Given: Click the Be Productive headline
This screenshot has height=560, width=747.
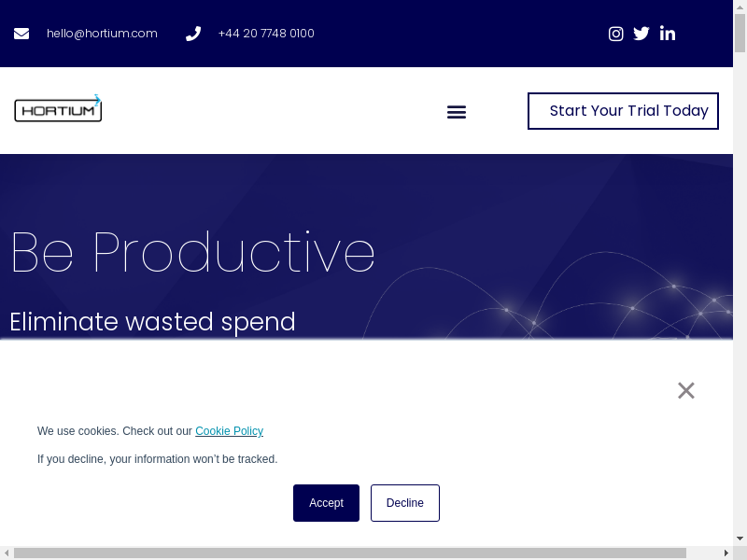Looking at the screenshot, I should point(192,252).
